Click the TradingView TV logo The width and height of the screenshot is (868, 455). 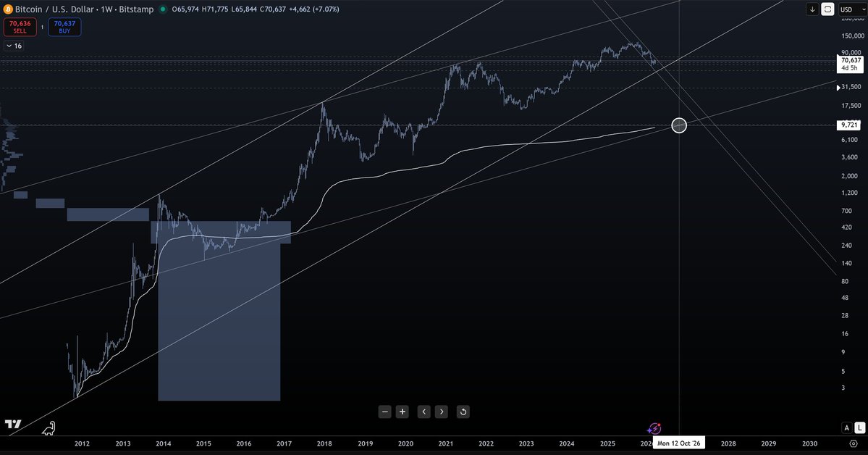[x=13, y=425]
